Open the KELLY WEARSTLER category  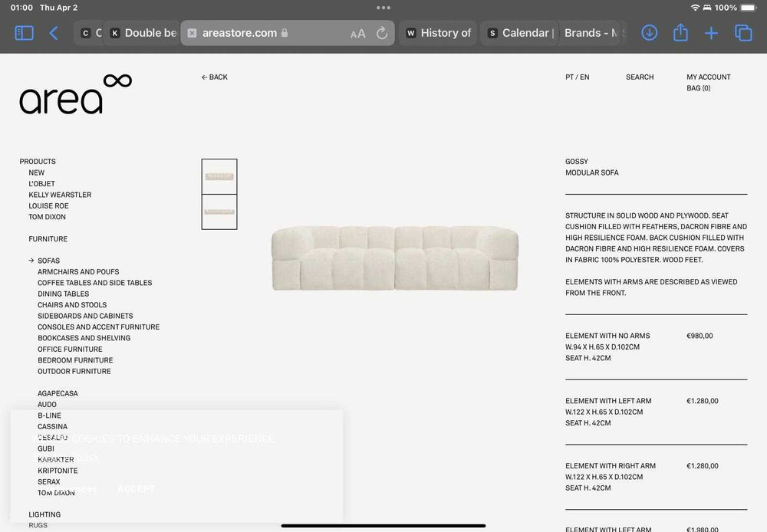click(x=60, y=195)
